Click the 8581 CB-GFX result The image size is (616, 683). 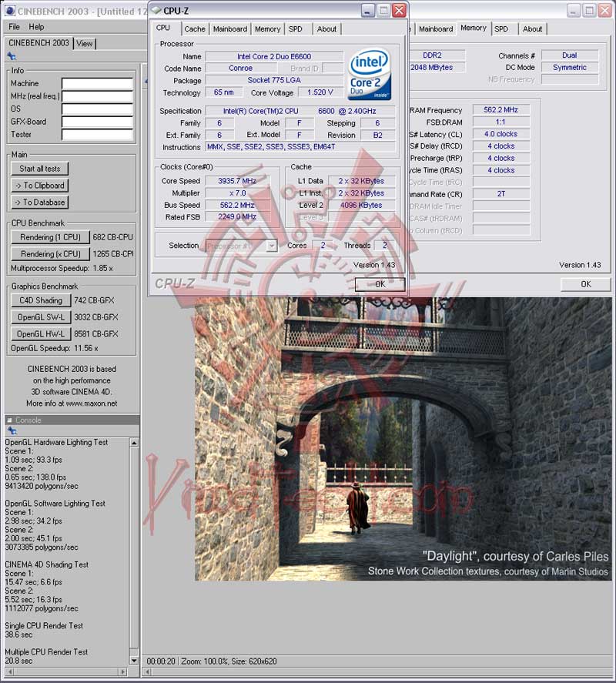coord(95,333)
